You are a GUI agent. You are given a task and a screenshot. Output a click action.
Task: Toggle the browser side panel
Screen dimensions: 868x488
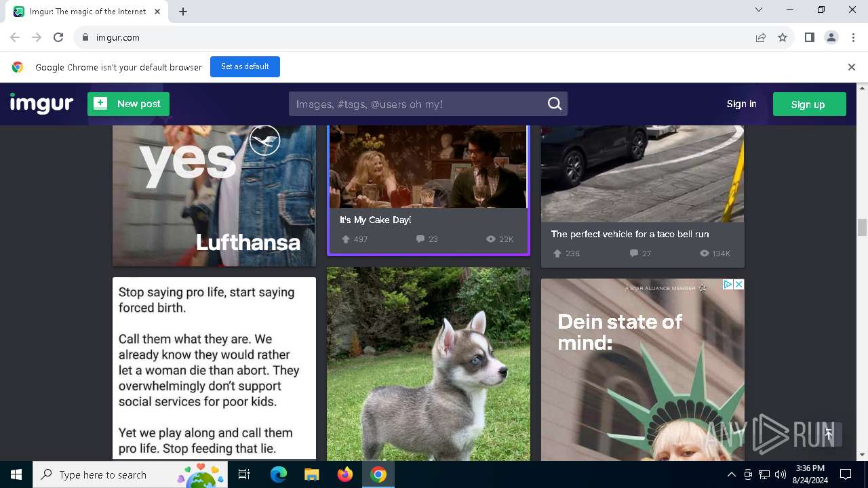(x=809, y=37)
